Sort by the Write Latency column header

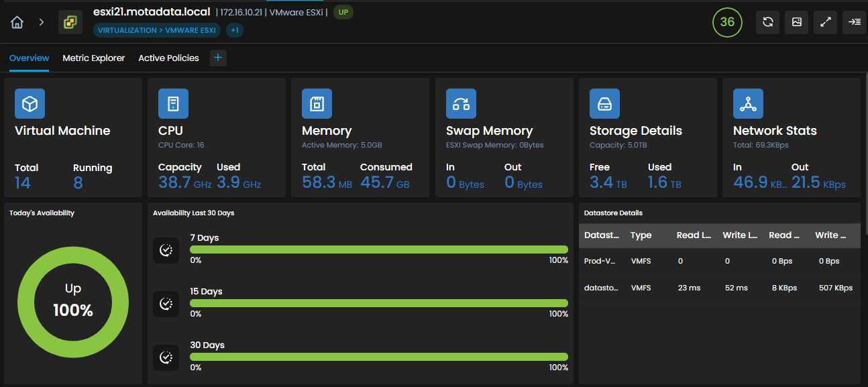pos(740,235)
